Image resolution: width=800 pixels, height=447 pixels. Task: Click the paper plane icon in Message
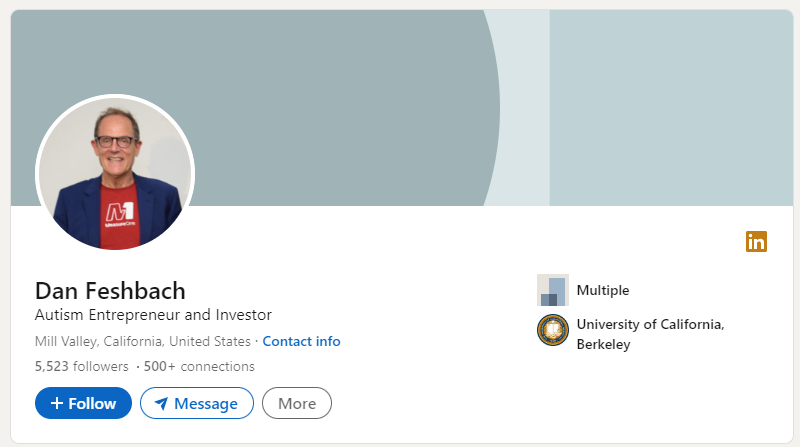click(161, 404)
